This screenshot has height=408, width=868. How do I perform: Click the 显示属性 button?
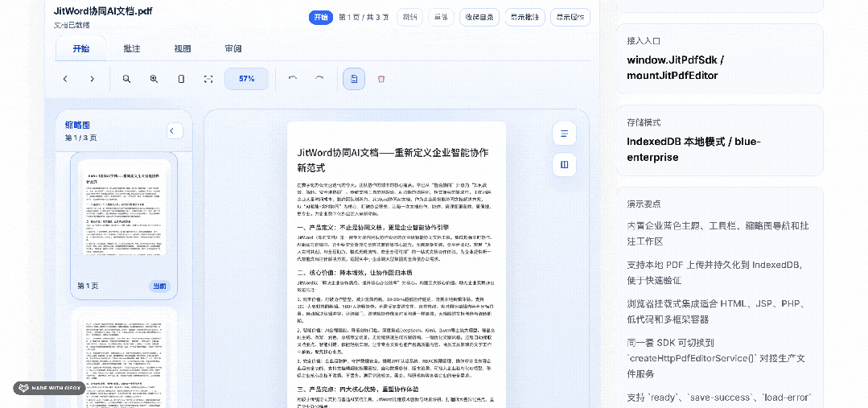(570, 17)
